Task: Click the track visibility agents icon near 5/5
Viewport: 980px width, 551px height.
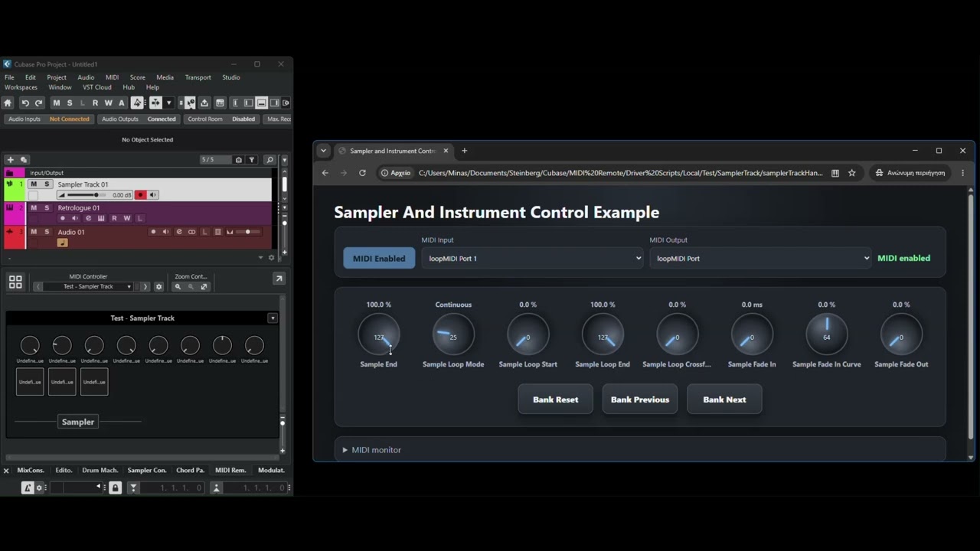Action: [x=238, y=160]
